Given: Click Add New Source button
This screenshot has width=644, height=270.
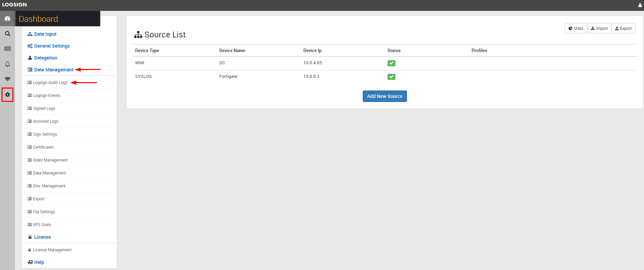Looking at the screenshot, I should tap(385, 96).
